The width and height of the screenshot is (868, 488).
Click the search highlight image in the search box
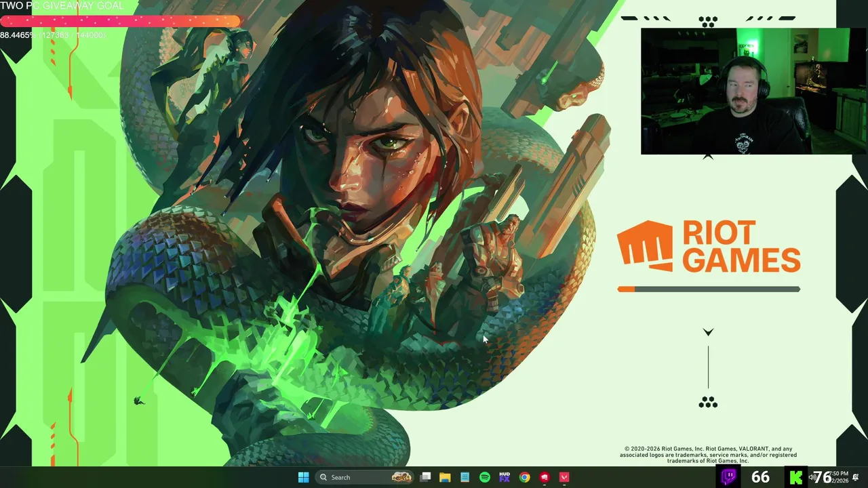pos(401,477)
